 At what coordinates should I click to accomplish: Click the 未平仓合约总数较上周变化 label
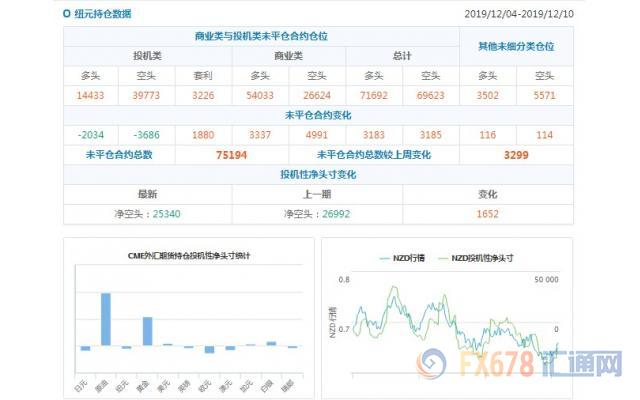(x=374, y=155)
